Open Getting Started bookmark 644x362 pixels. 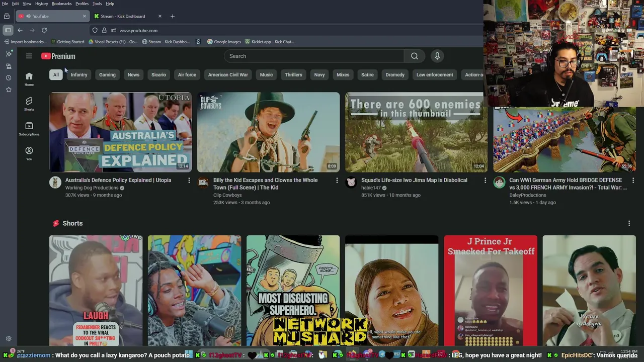click(67, 42)
